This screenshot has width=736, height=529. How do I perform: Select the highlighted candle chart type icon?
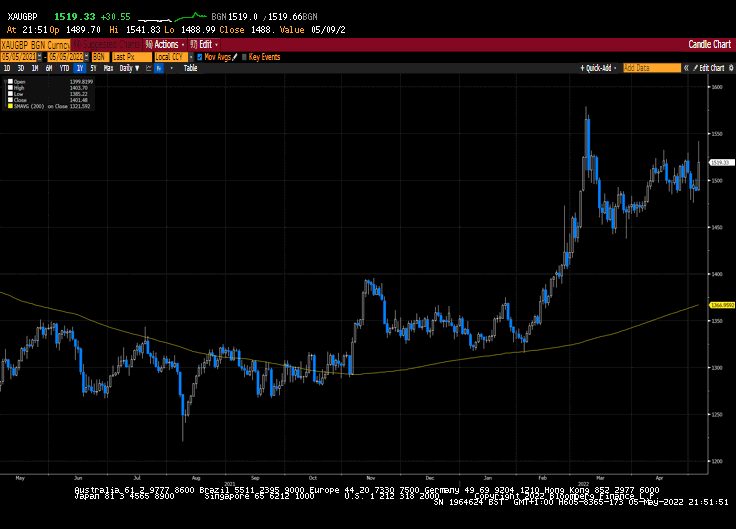[x=159, y=68]
